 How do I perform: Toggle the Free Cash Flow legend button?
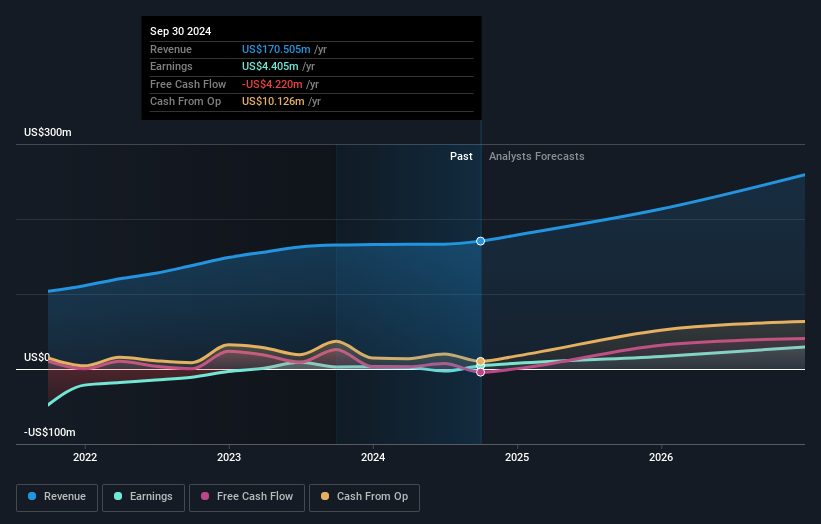[247, 497]
